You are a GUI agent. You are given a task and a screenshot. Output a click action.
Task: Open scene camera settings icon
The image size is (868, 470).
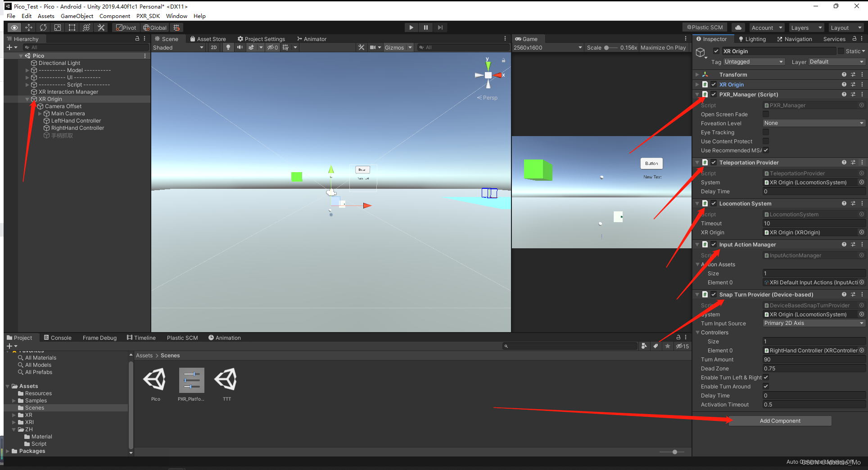(373, 47)
